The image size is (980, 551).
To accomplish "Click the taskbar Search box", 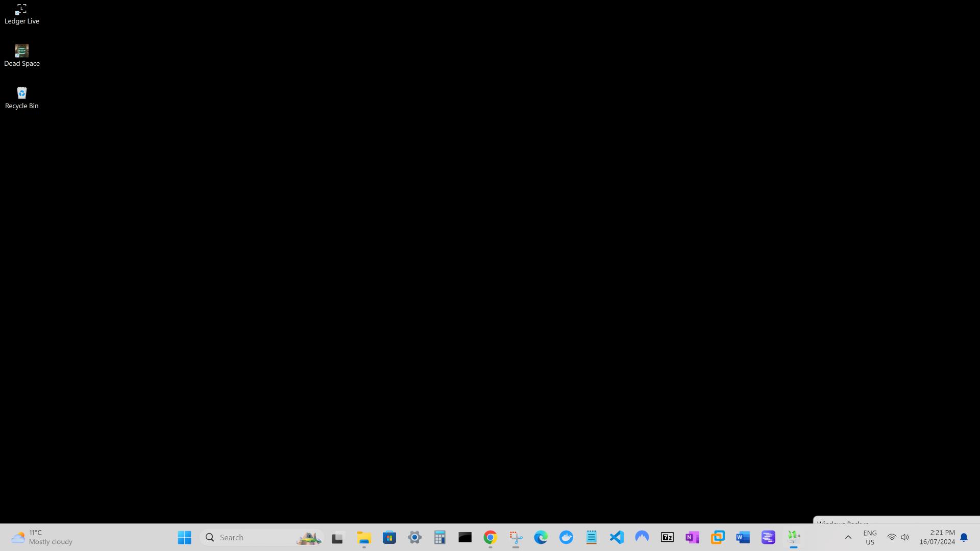I will (x=262, y=537).
